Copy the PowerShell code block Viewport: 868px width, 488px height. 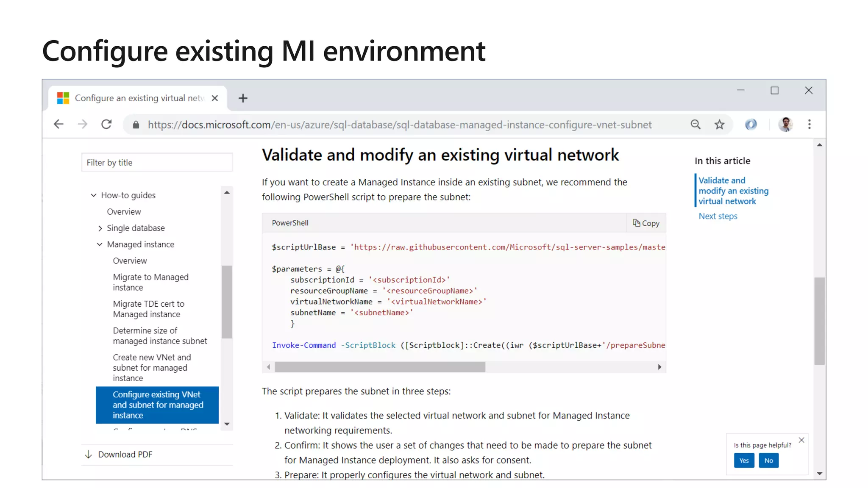click(646, 223)
